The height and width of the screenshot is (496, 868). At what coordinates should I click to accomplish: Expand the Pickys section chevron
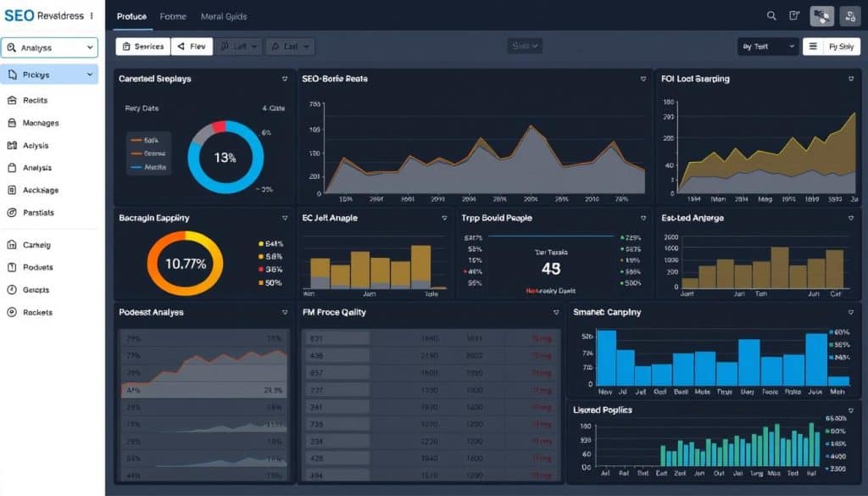pos(90,74)
